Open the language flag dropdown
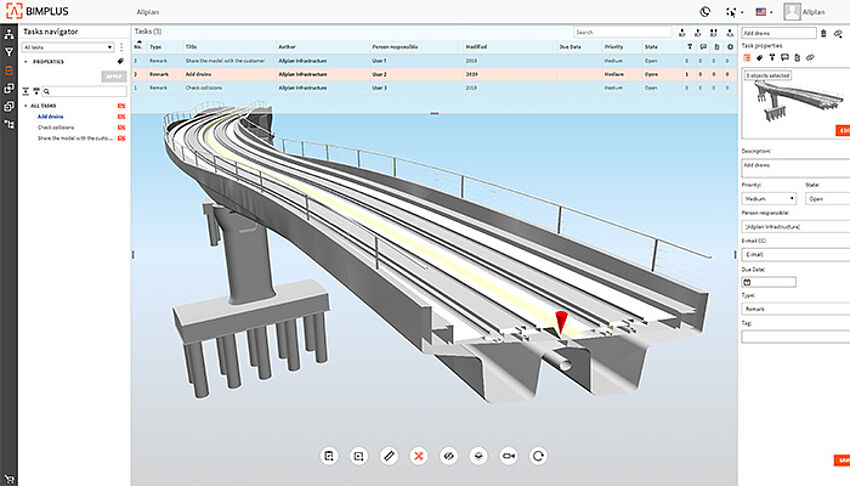 [767, 12]
